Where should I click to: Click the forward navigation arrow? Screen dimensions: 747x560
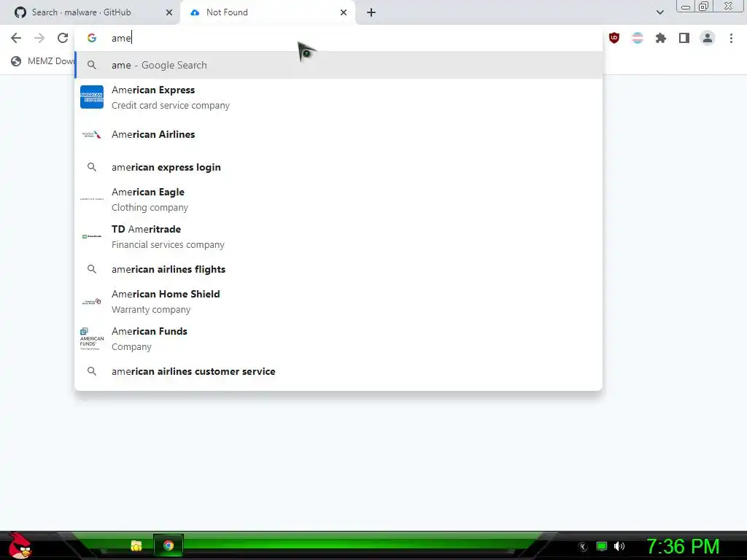click(x=39, y=38)
